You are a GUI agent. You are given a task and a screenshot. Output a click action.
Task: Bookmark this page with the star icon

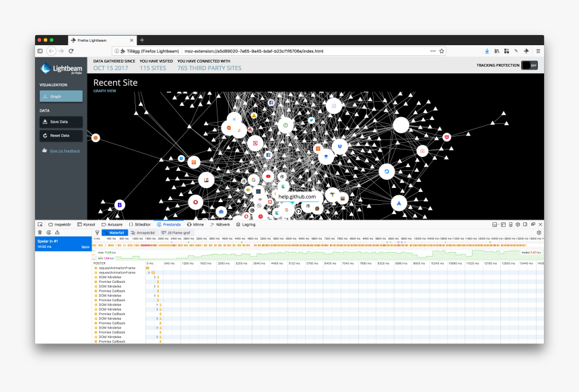[x=442, y=51]
